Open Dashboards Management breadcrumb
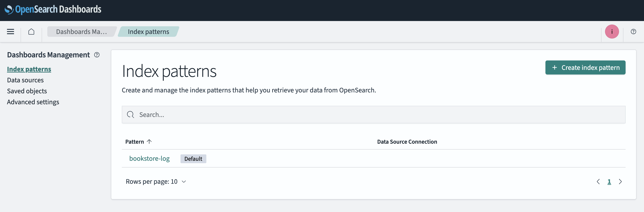Viewport: 644px width, 212px height. pyautogui.click(x=81, y=32)
